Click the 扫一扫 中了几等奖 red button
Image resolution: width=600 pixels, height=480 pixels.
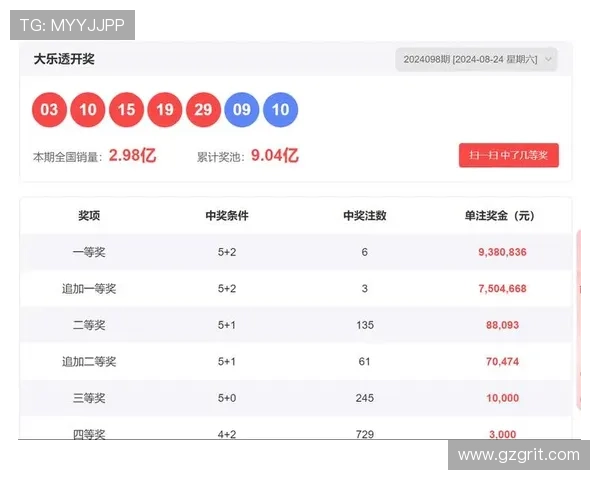coord(509,155)
